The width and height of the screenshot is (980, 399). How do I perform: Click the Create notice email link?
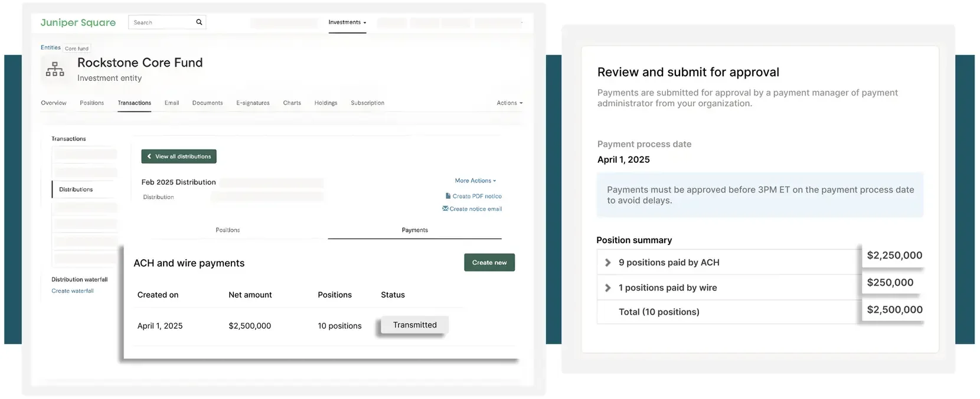476,209
